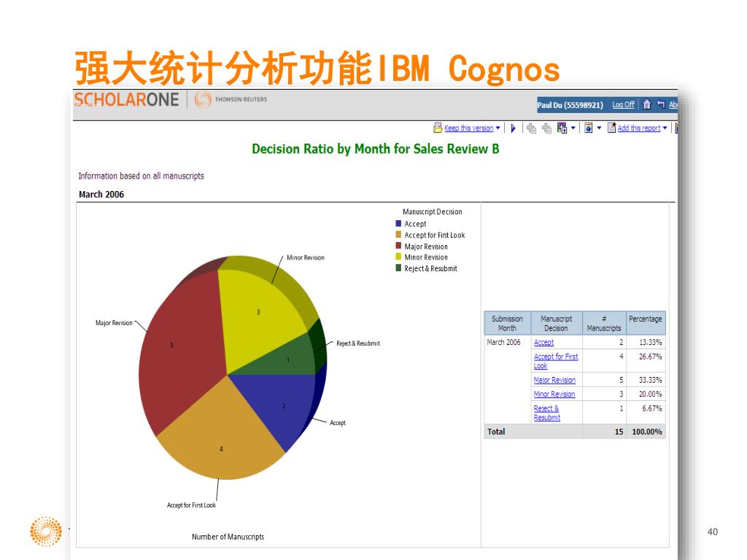Click the March 2006 section heading
Screen dimensions: 747x560
(101, 194)
